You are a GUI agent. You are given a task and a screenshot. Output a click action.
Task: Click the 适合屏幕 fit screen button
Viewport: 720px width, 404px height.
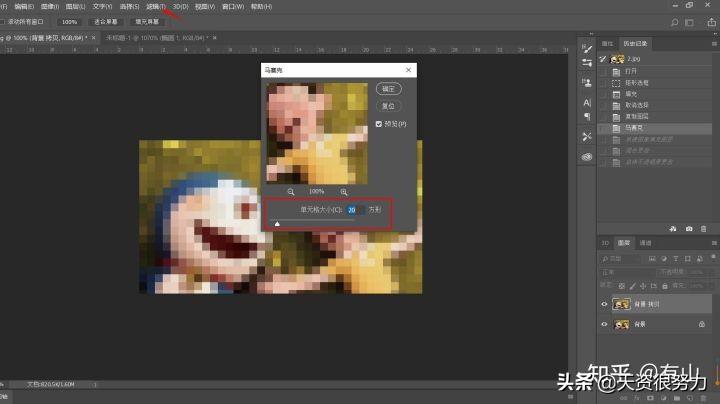tap(106, 22)
